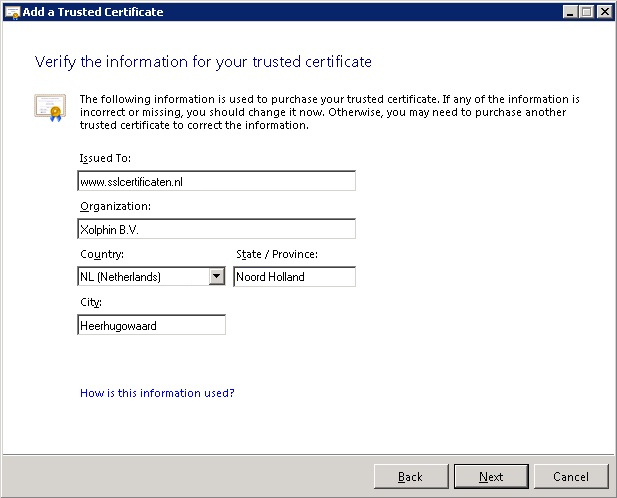Click the Organization field containing Xolphin B.V.
Viewport: 617px width, 498px height.
click(x=215, y=229)
